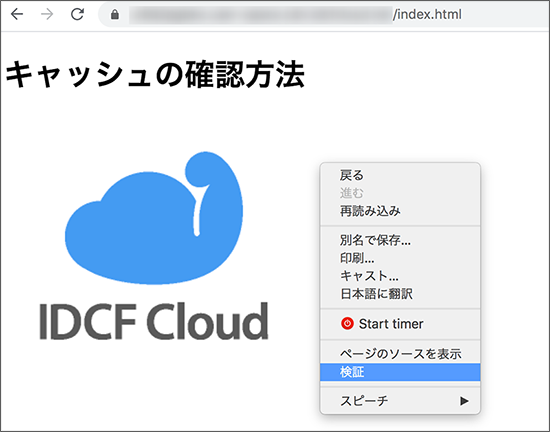The image size is (550, 432).
Task: Reload the page with the refresh icon
Action: click(77, 14)
